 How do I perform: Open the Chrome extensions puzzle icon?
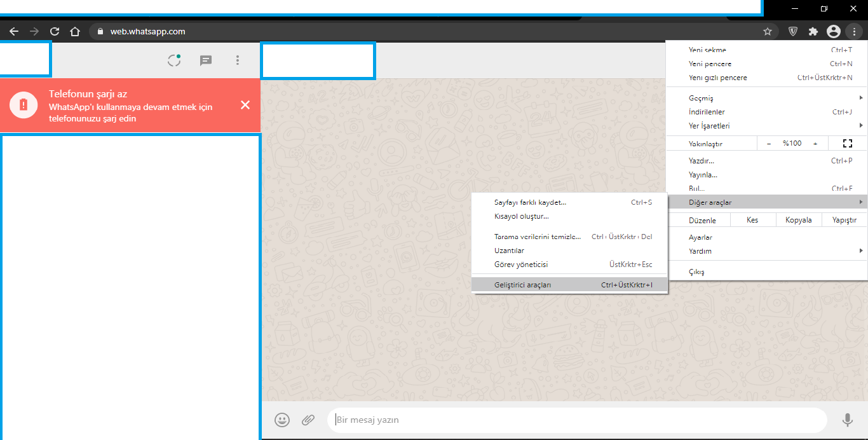click(813, 31)
